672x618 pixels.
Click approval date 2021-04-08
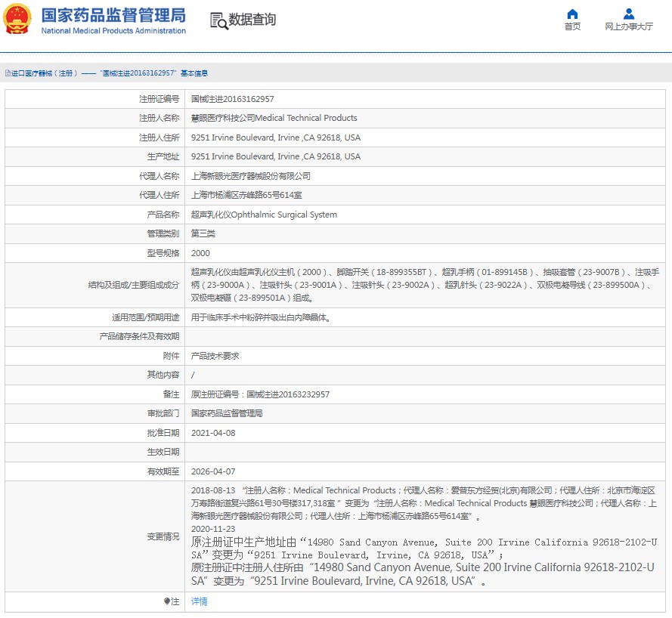click(213, 433)
